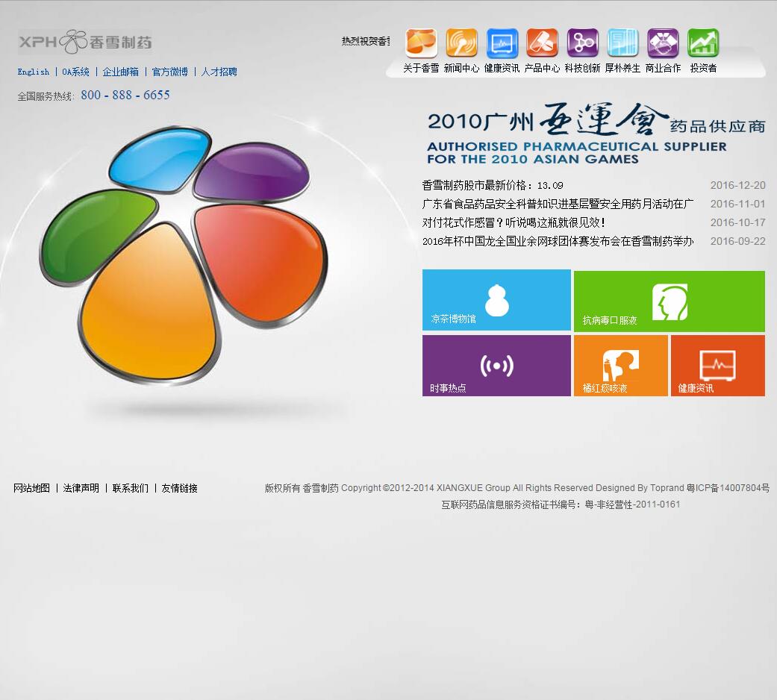Click the date 2016-11-01
The height and width of the screenshot is (700, 777).
pyautogui.click(x=738, y=204)
